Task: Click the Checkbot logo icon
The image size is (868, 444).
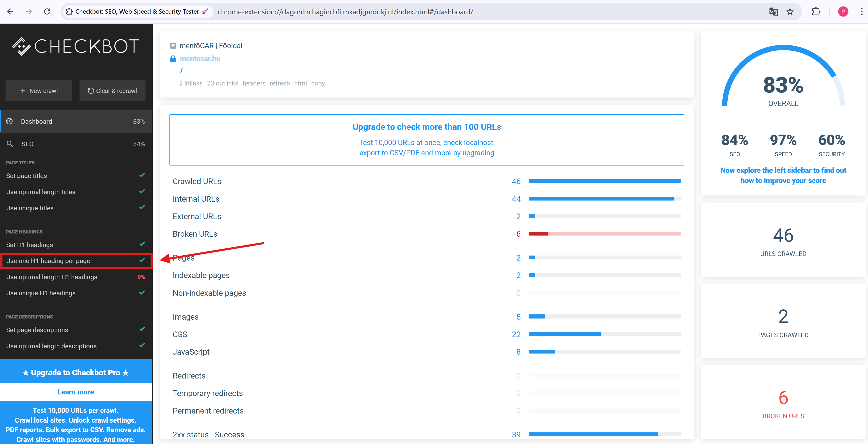Action: click(x=22, y=46)
